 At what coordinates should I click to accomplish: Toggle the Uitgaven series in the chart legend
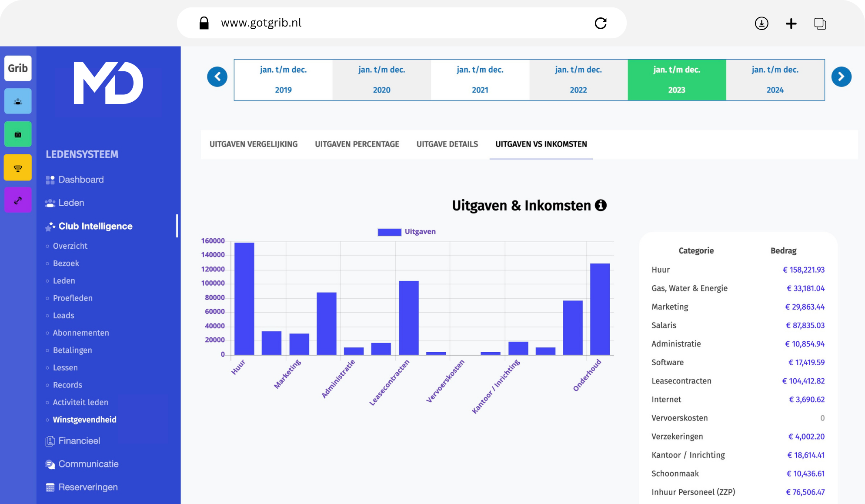pos(406,231)
